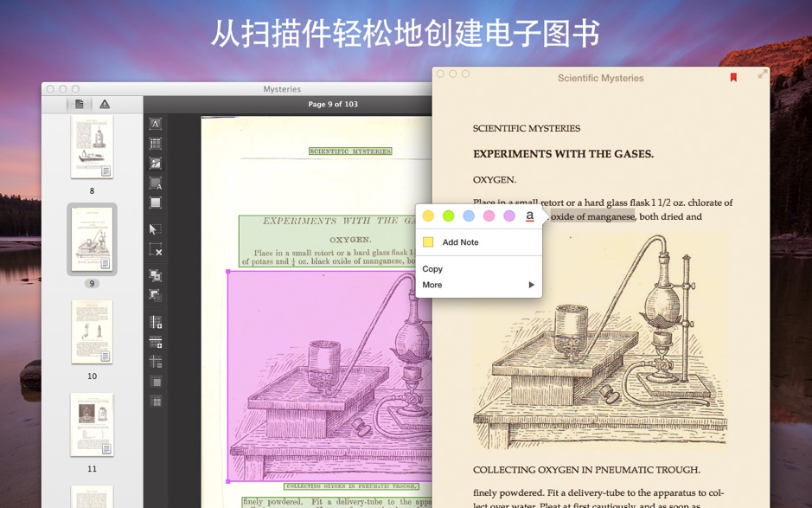This screenshot has height=508, width=812.
Task: Select Add Note from the popup menu
Action: click(x=458, y=242)
